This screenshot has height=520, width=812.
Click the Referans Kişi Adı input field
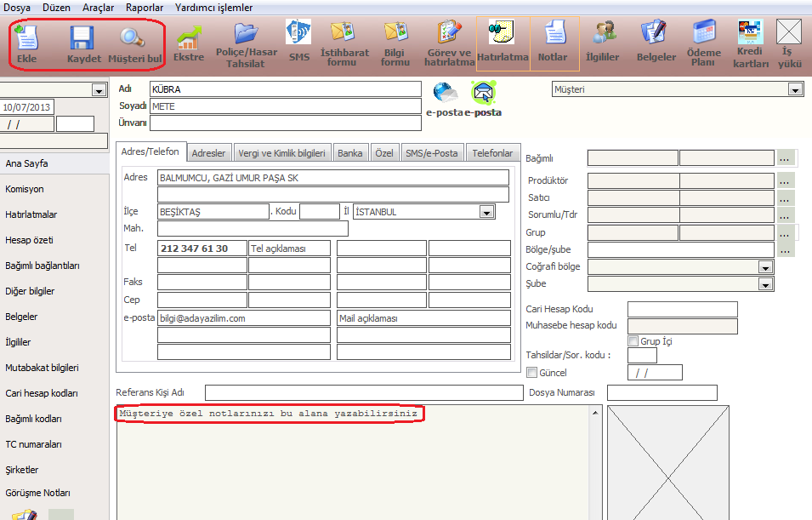click(x=363, y=392)
